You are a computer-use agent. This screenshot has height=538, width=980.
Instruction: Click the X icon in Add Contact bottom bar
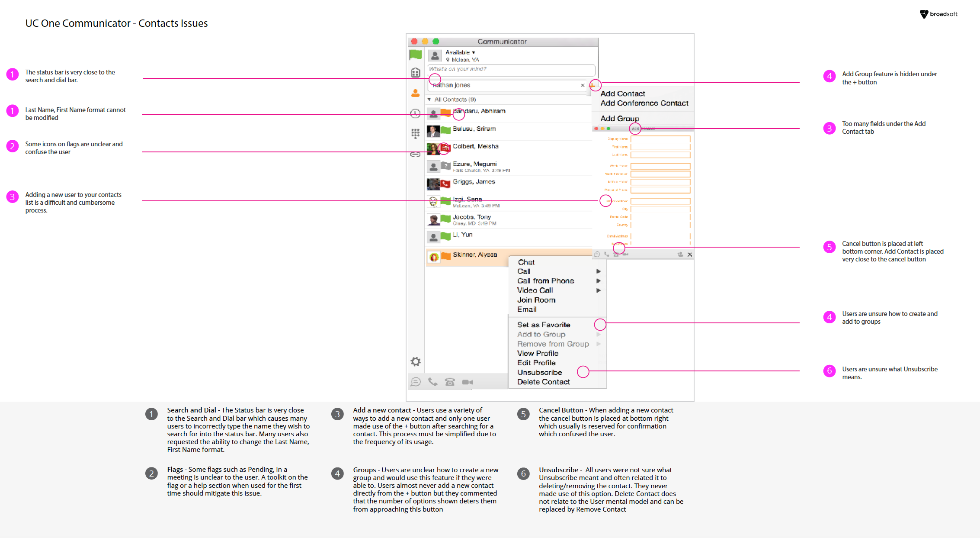[690, 255]
